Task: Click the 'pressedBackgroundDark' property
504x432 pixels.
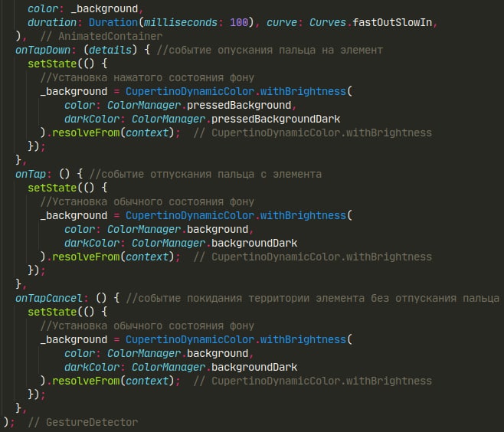Action: 276,119
